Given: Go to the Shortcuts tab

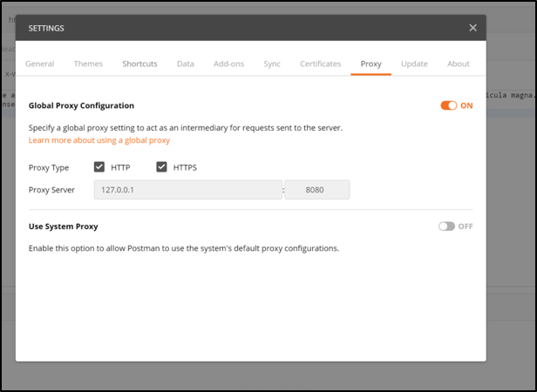Looking at the screenshot, I should [x=139, y=64].
